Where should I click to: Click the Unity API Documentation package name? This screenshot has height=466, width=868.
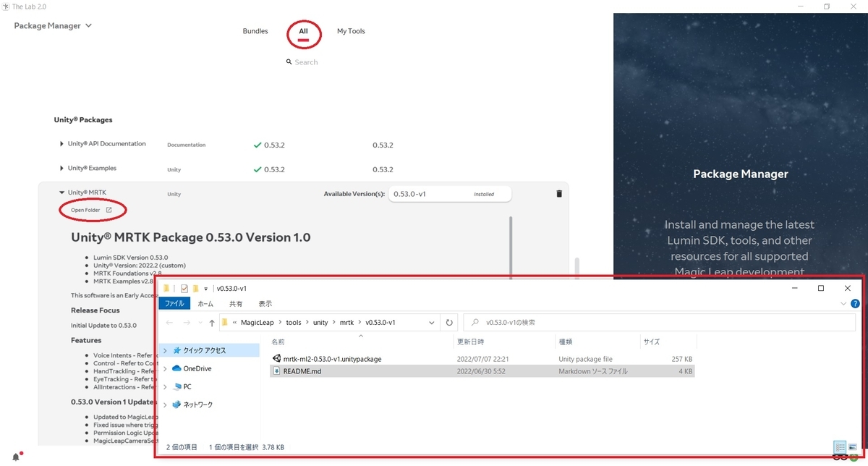pos(107,144)
